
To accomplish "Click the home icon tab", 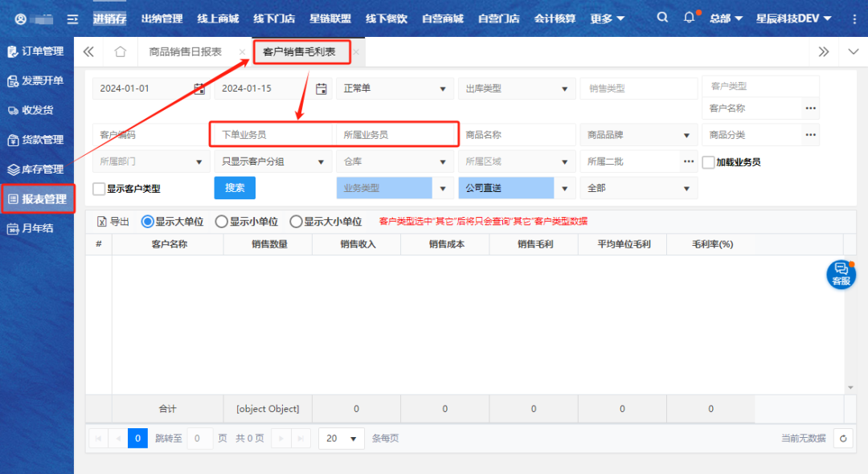I will coord(121,51).
